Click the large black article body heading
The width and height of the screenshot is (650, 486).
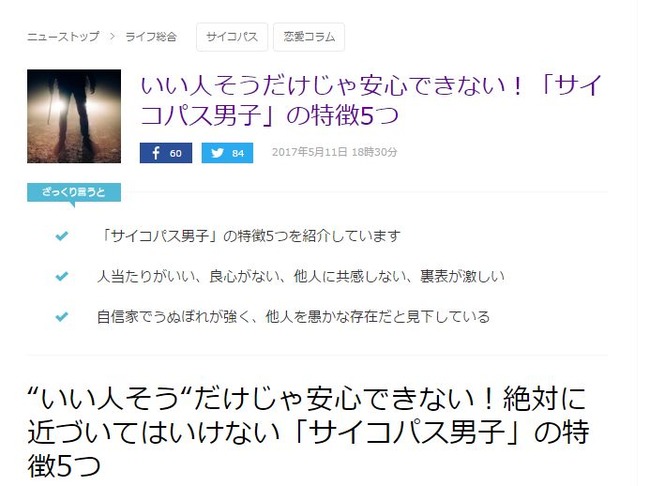click(308, 432)
